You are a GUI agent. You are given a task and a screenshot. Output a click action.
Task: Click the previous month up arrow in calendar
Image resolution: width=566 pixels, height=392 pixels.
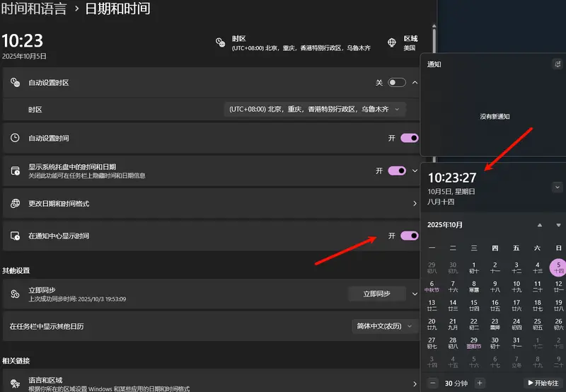coord(540,225)
